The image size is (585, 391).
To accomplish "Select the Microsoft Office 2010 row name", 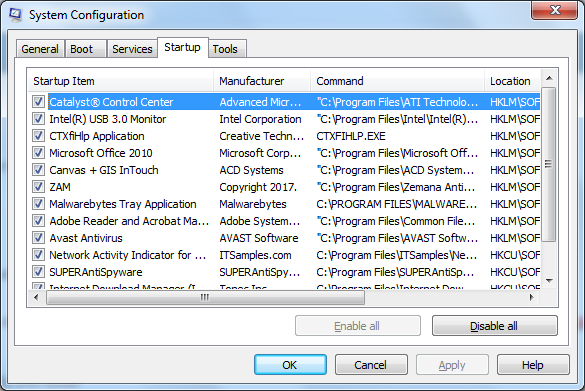I will point(101,153).
